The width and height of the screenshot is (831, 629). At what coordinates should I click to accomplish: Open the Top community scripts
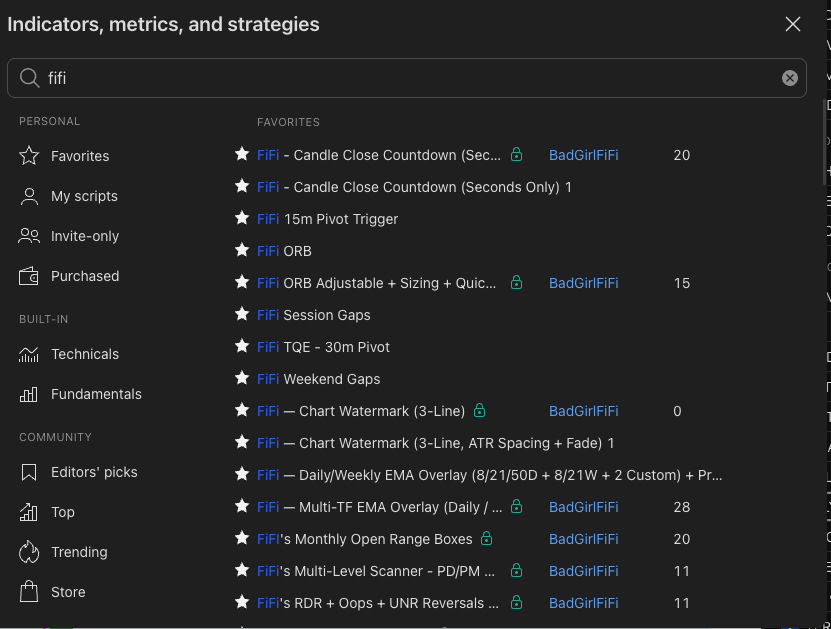tap(63, 512)
